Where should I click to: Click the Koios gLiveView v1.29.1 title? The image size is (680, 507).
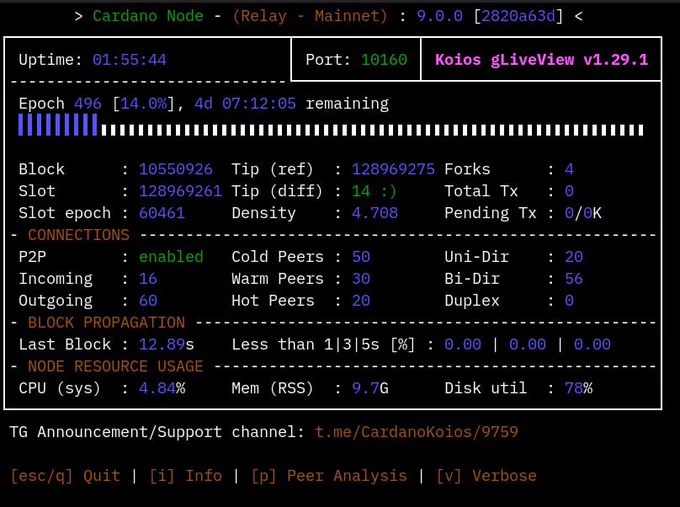pos(541,59)
